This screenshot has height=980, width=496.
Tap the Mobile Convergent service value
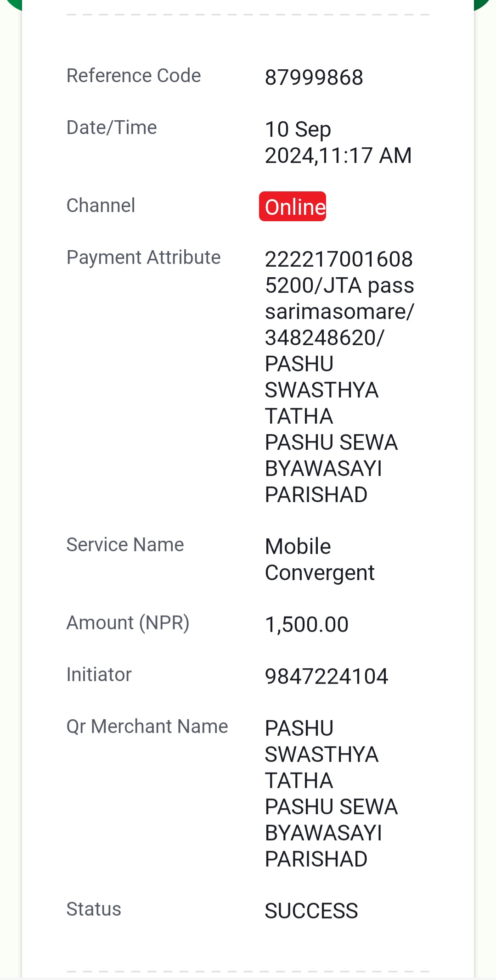tap(320, 560)
